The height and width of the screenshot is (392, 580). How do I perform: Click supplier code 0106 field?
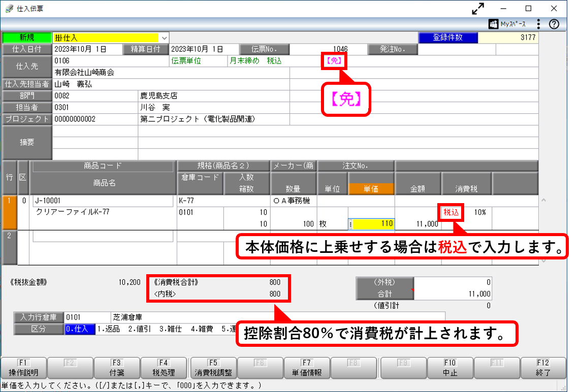[x=111, y=60]
